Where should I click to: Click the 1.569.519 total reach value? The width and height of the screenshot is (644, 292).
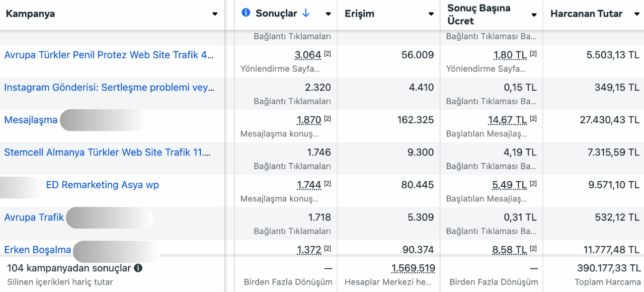point(413,268)
